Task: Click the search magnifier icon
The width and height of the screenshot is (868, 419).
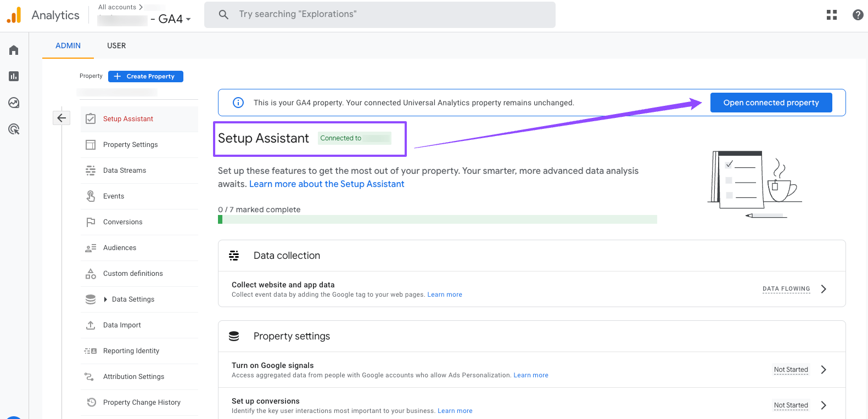Action: click(223, 14)
